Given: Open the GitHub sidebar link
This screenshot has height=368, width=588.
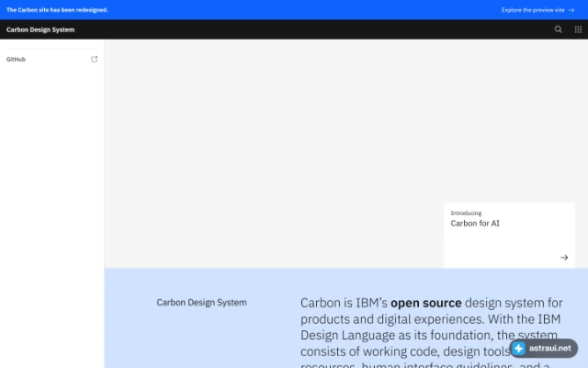Looking at the screenshot, I should click(x=51, y=59).
